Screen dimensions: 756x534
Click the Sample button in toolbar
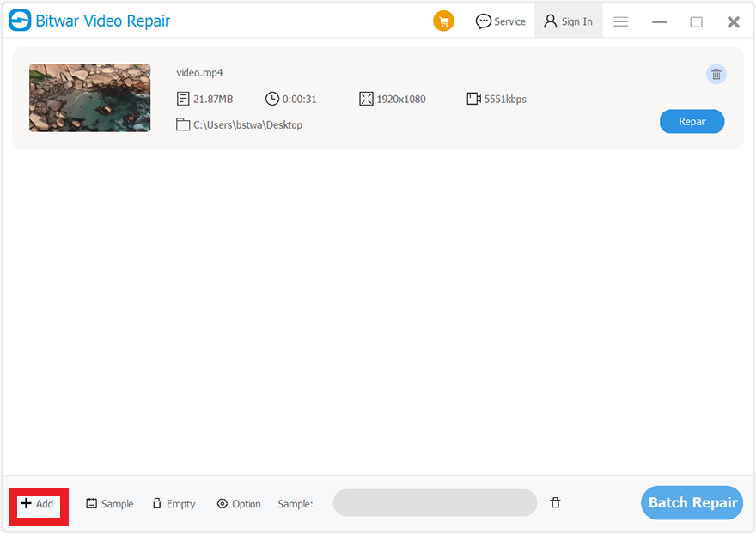[x=109, y=504]
